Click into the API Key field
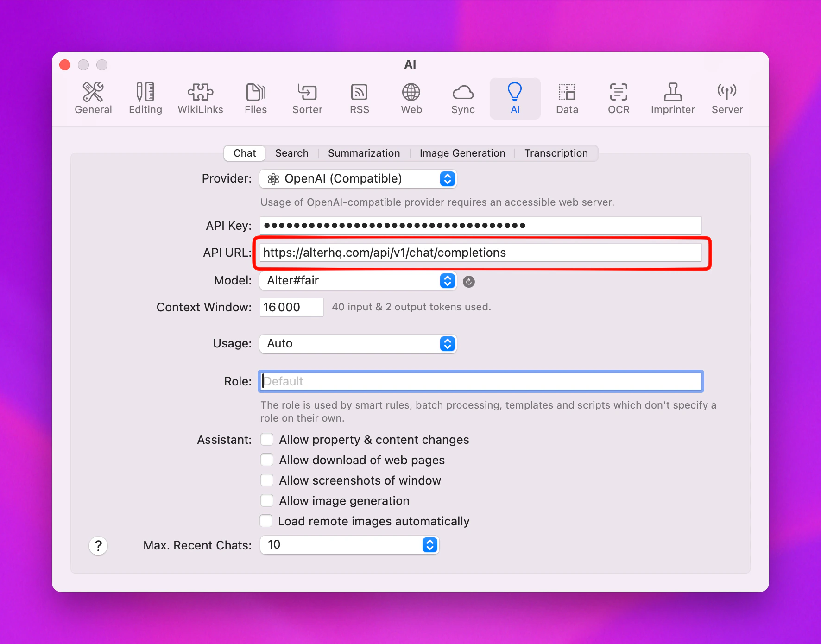The height and width of the screenshot is (644, 821). (x=481, y=226)
